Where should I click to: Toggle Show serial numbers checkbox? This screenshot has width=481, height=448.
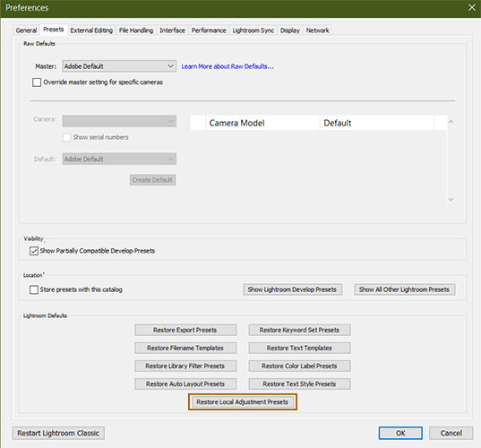click(66, 137)
